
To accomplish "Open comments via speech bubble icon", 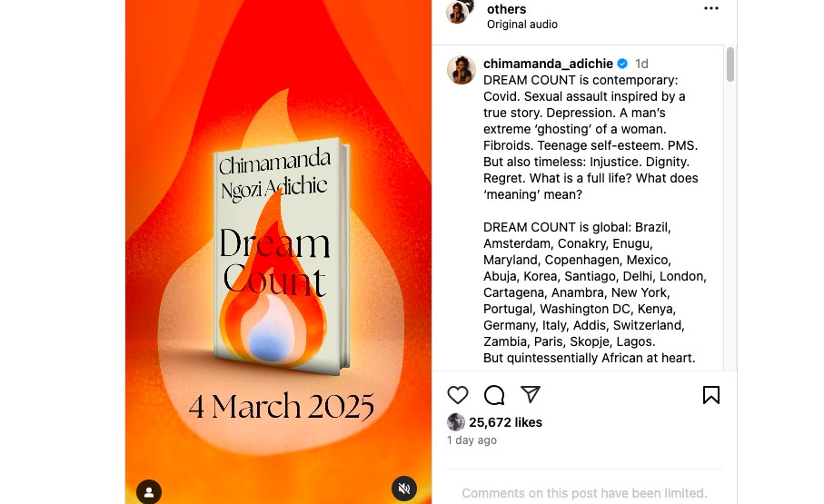I will (x=494, y=395).
